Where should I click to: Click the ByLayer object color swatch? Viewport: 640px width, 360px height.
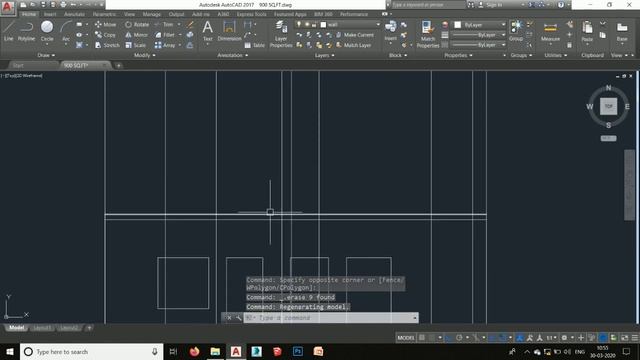458,25
